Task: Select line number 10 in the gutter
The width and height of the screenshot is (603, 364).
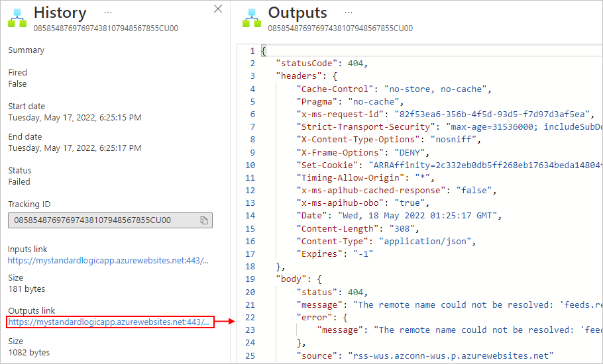Action: pos(250,165)
